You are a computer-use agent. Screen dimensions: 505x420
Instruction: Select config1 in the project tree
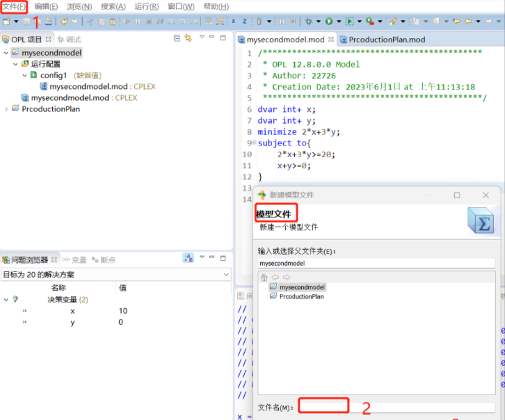[53, 75]
